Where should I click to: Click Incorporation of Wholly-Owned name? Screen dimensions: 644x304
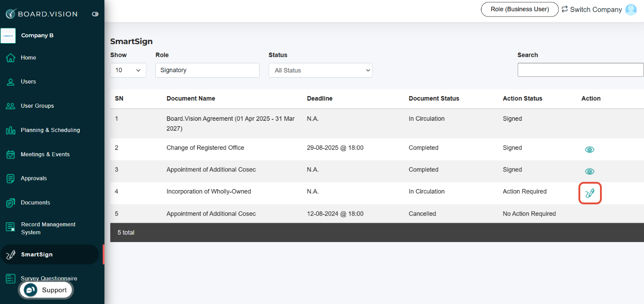(x=209, y=191)
